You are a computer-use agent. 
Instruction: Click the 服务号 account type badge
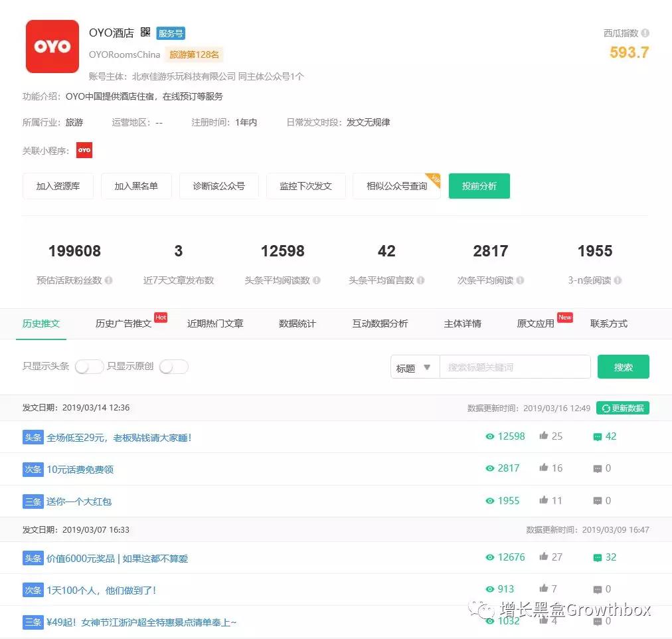point(171,33)
